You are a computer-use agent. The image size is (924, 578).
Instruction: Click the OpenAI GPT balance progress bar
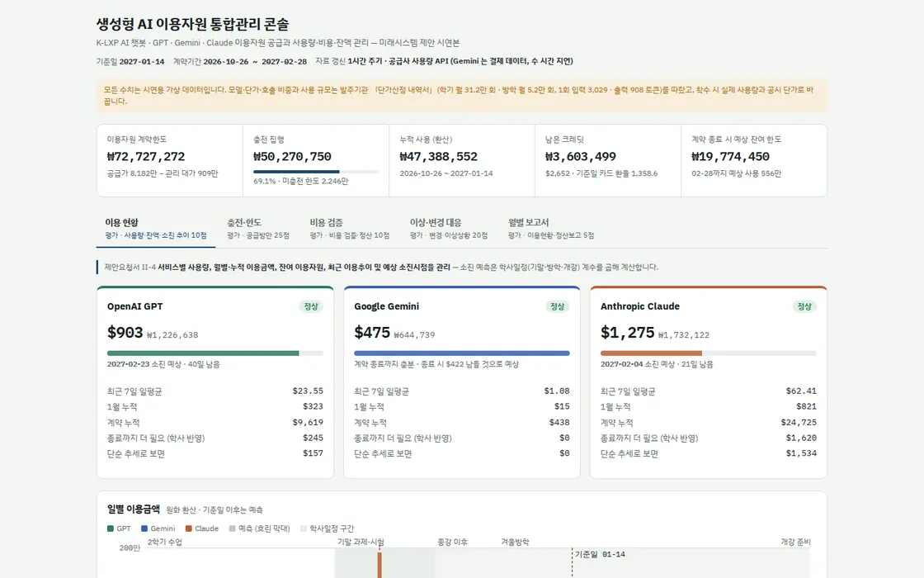point(215,353)
